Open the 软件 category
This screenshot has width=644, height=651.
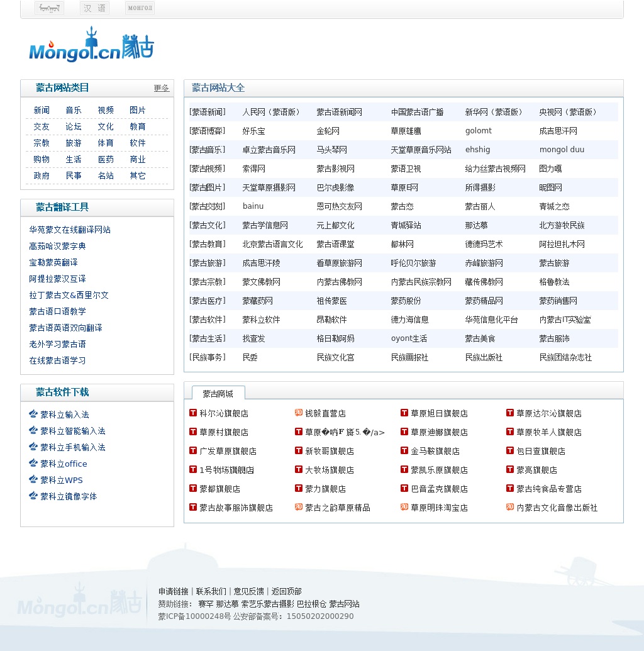(138, 143)
